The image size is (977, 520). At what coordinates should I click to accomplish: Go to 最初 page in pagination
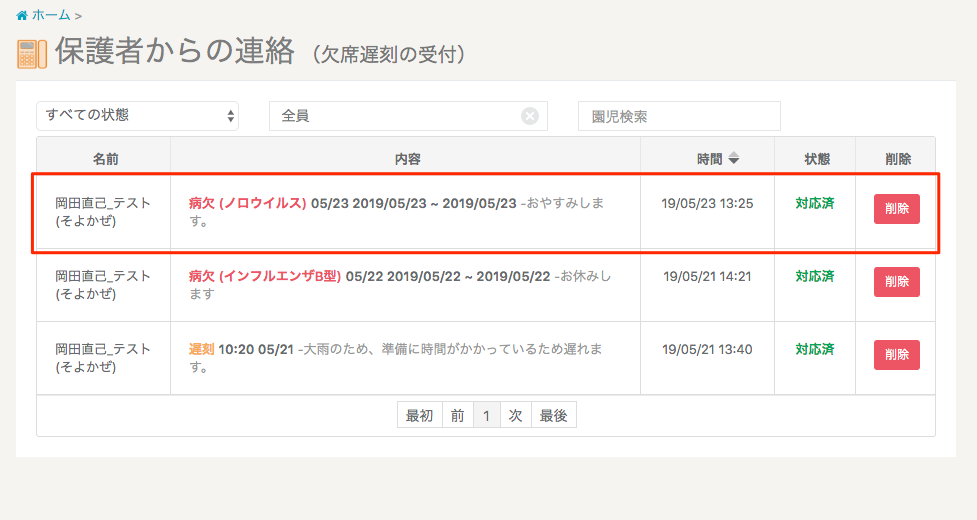coord(419,416)
